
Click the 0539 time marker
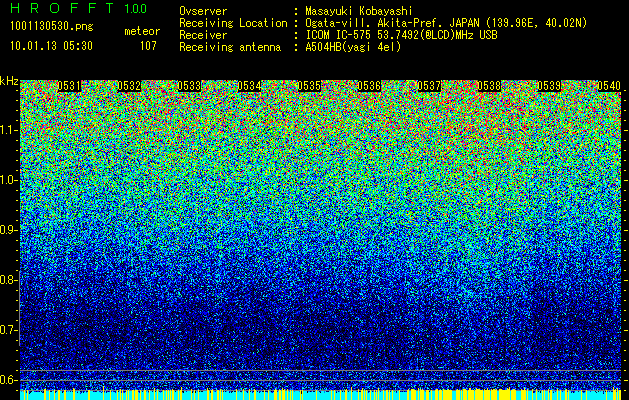549,86
